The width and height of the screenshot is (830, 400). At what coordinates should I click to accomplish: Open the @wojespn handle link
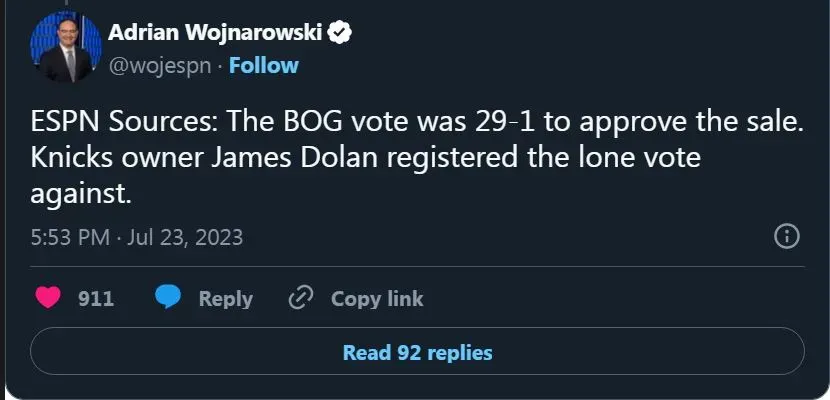point(161,66)
